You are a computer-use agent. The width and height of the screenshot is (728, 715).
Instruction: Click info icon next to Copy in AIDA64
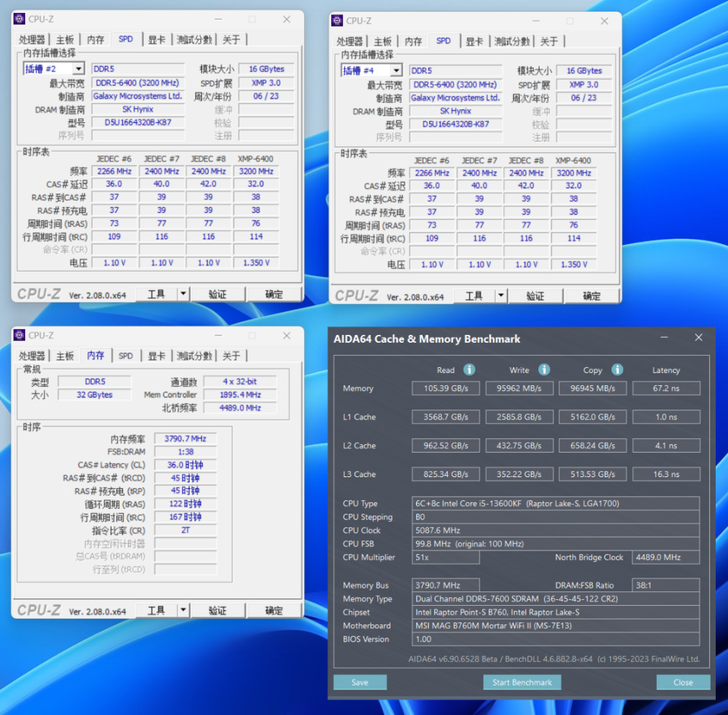tap(617, 369)
